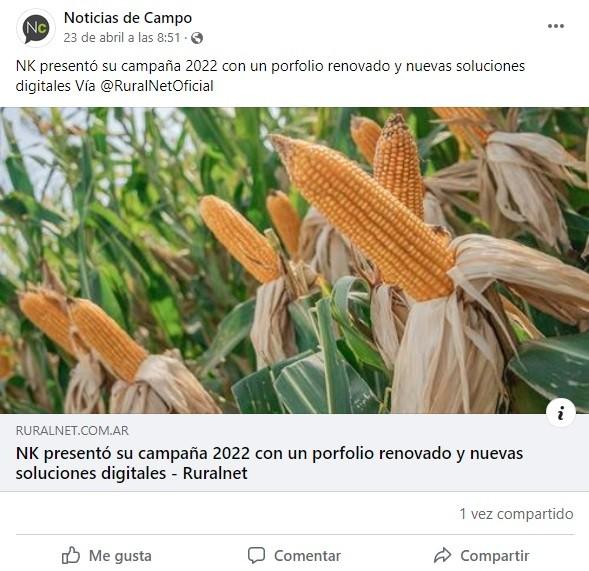This screenshot has height=571, width=589.
Task: Open the post timestamp 23 de abril
Action: [x=122, y=38]
